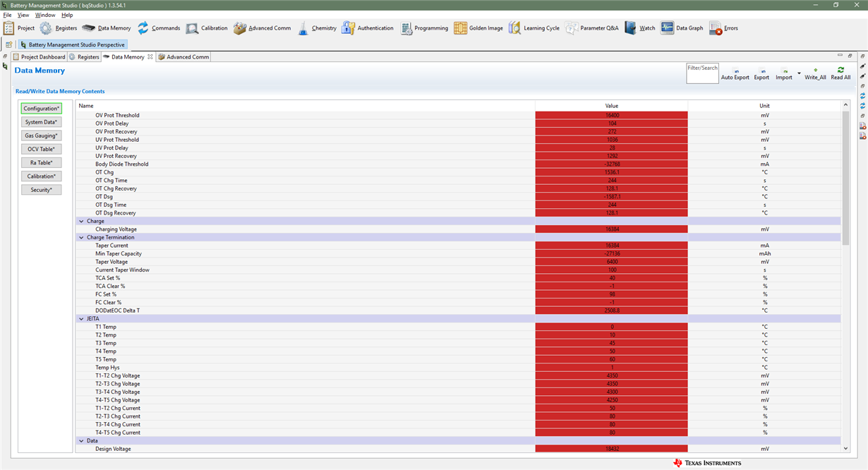This screenshot has width=868, height=470.
Task: Select the Taper Voltage value 6400
Action: [611, 262]
